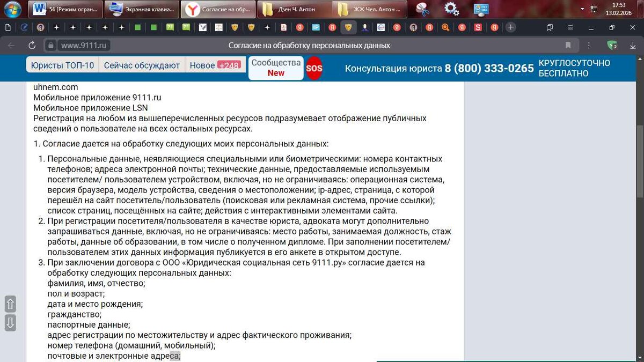Click the up arrow page scroll button

[x=10, y=304]
